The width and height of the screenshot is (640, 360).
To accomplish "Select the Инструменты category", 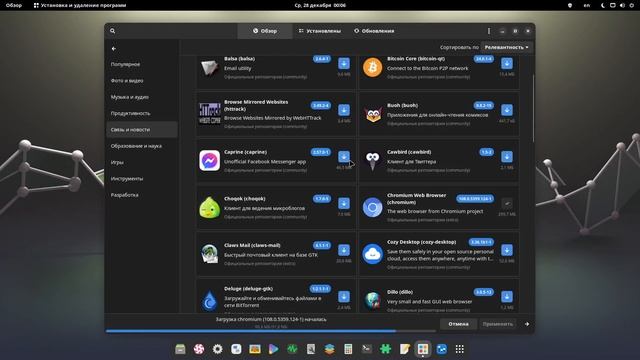I will click(x=142, y=179).
